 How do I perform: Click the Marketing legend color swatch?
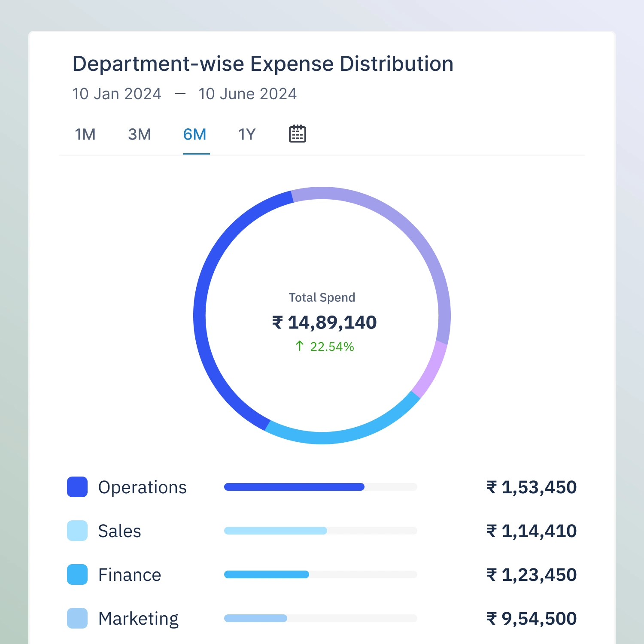point(77,618)
